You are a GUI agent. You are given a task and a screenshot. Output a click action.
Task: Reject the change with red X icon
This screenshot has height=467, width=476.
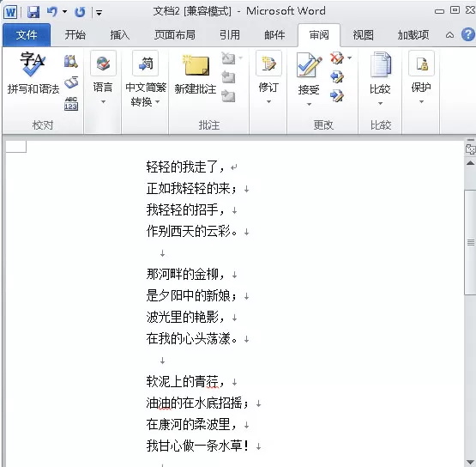click(337, 58)
